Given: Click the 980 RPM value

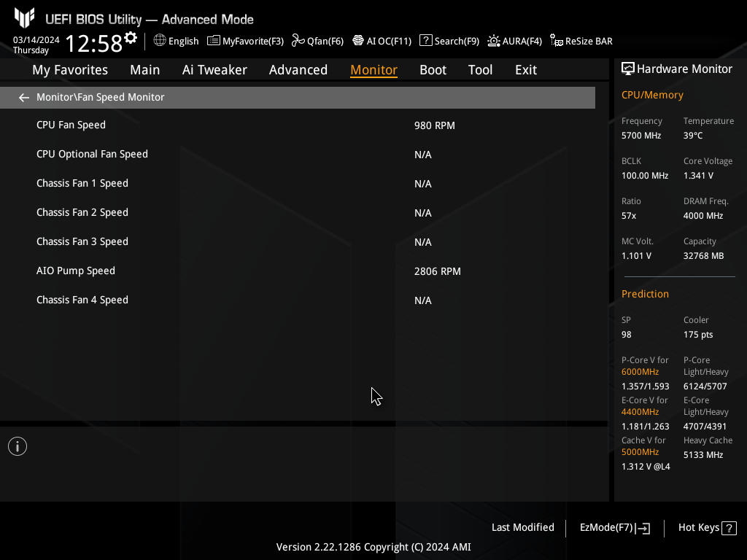Looking at the screenshot, I should (x=435, y=125).
